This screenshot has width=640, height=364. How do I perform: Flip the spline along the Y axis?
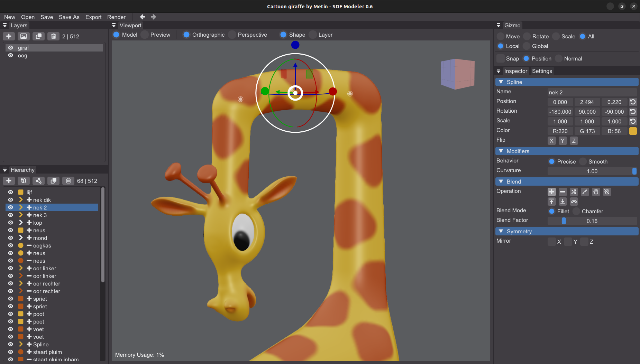click(x=563, y=141)
